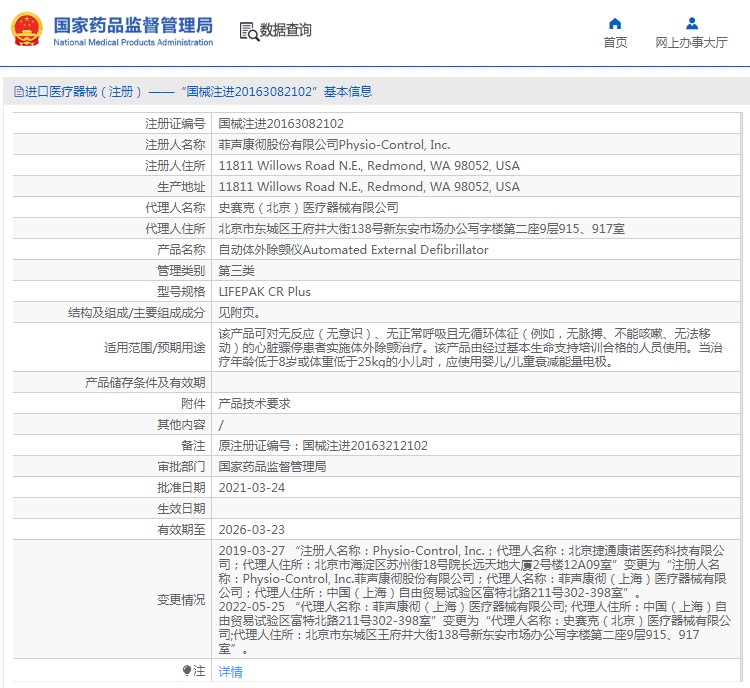Viewport: 750px width, 688px height.
Task: Select remark 原注册证编号：国械注进20163212102
Action: tap(323, 446)
